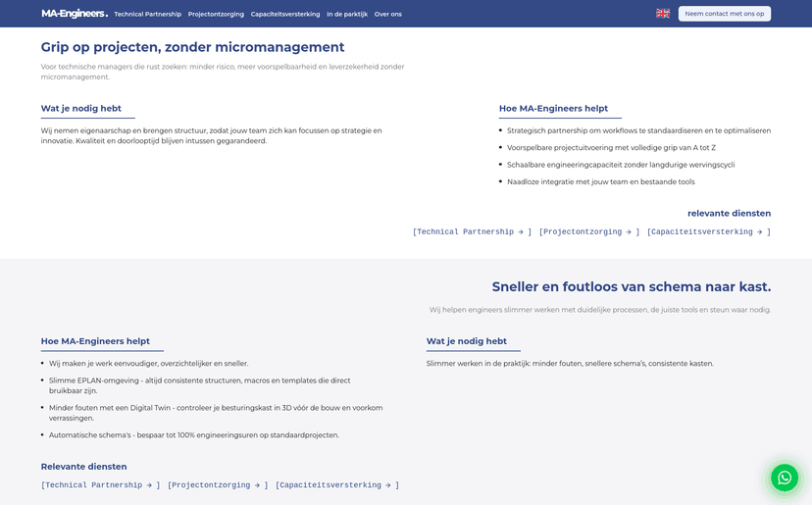Click the left-aligned Relevante diensten heading
This screenshot has width=812, height=505.
[83, 467]
